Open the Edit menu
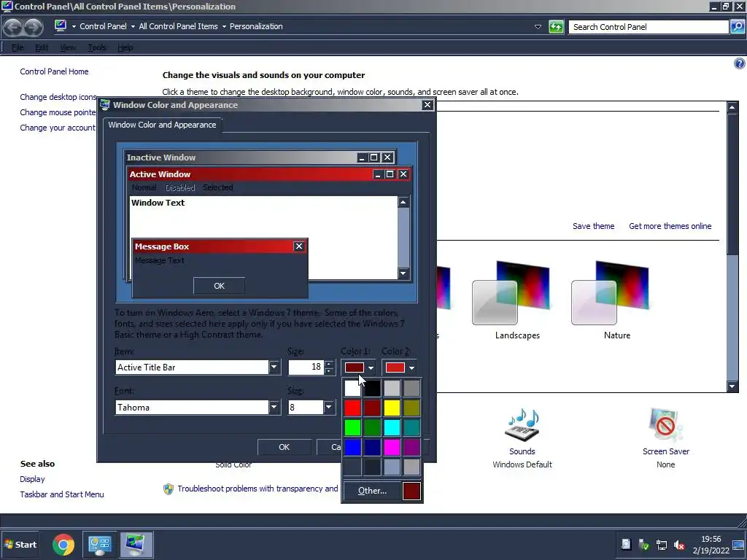The height and width of the screenshot is (560, 747). tap(42, 47)
